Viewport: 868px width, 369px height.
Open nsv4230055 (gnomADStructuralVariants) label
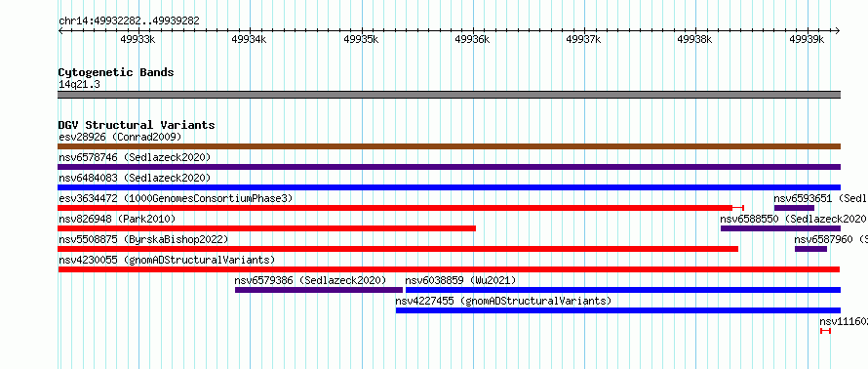coord(167,260)
